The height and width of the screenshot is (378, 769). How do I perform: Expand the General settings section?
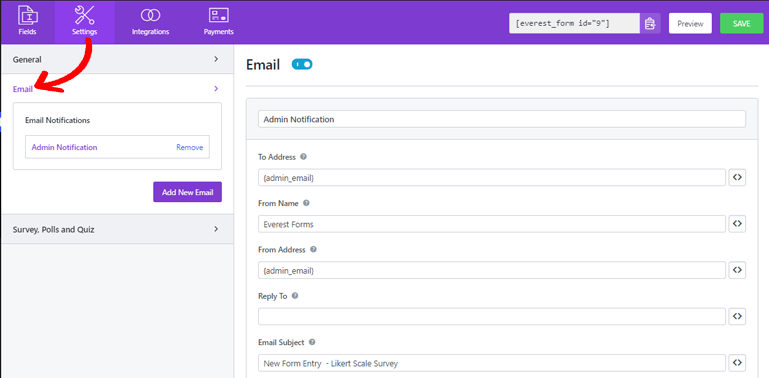pyautogui.click(x=117, y=59)
